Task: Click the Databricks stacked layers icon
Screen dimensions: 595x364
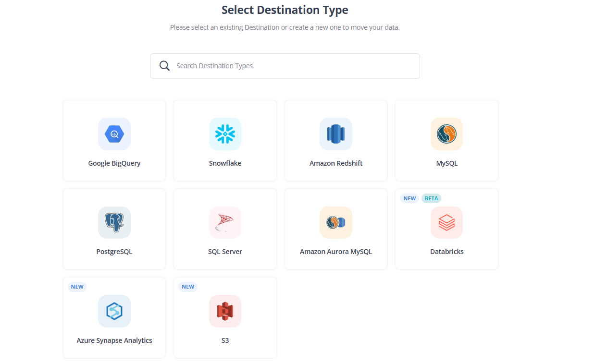Action: 446,222
